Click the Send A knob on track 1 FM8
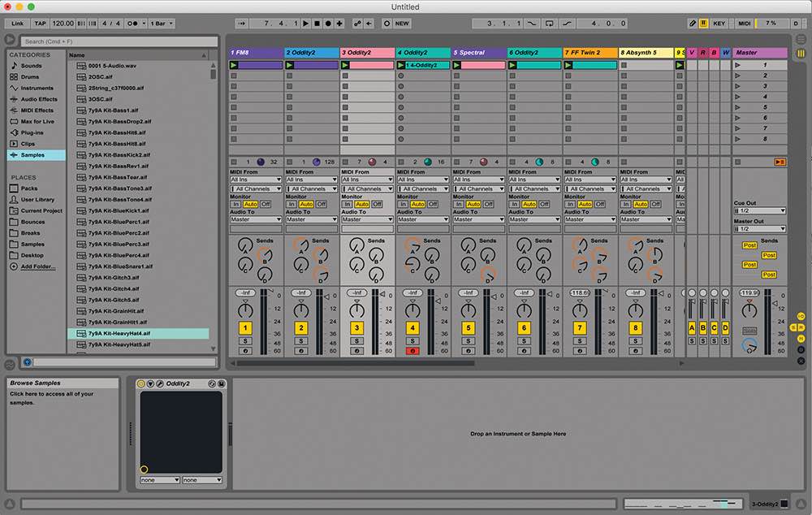 pos(245,244)
